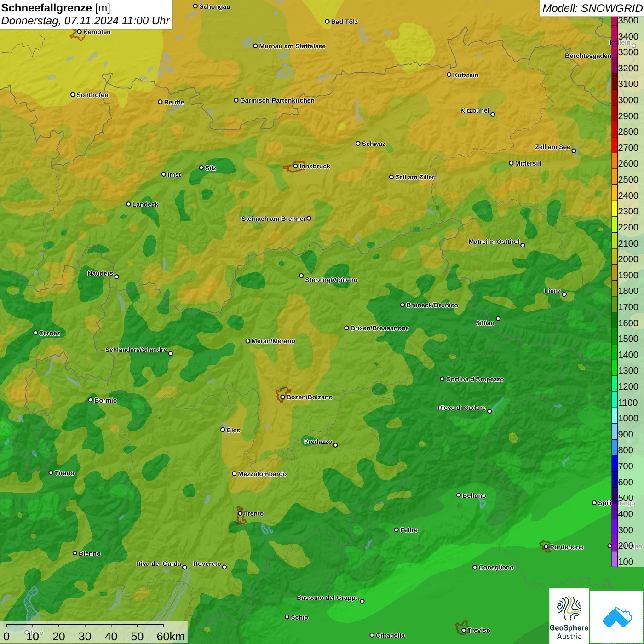Click the Schongau label
This screenshot has height=644, width=644.
(x=214, y=6)
